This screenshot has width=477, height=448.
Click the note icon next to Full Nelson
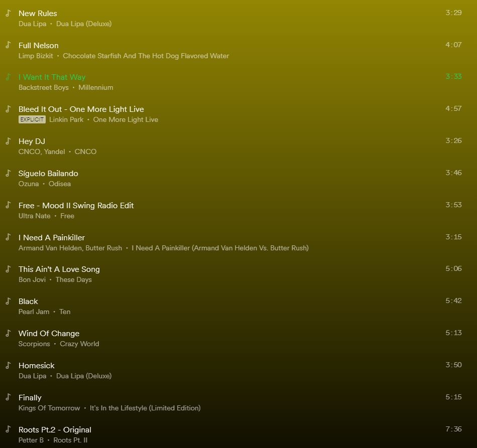pos(8,45)
